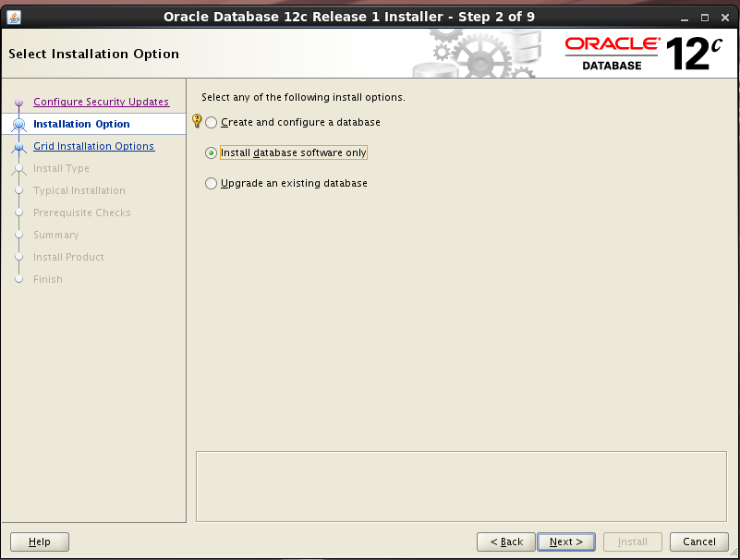Image resolution: width=740 pixels, height=560 pixels.
Task: Proceed with the Next button
Action: (x=566, y=542)
